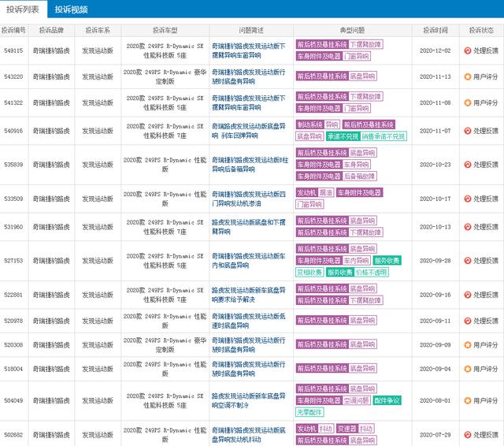Select the date 2020-12-02
504x446 pixels.
click(x=435, y=50)
